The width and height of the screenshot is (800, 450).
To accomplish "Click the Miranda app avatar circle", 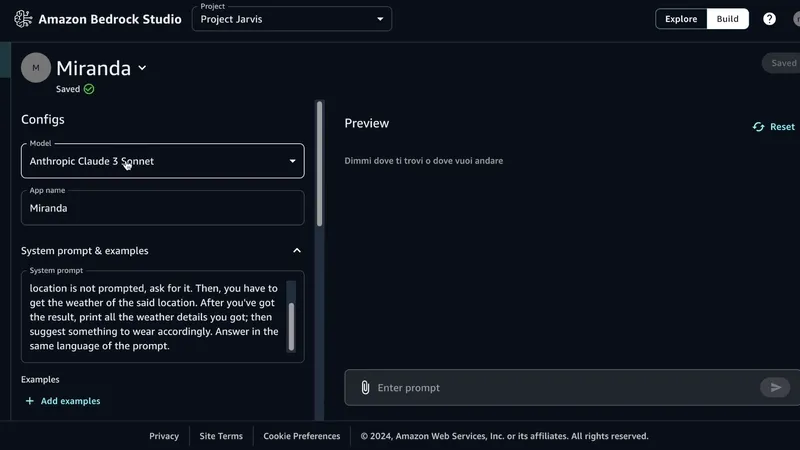I will tap(36, 68).
